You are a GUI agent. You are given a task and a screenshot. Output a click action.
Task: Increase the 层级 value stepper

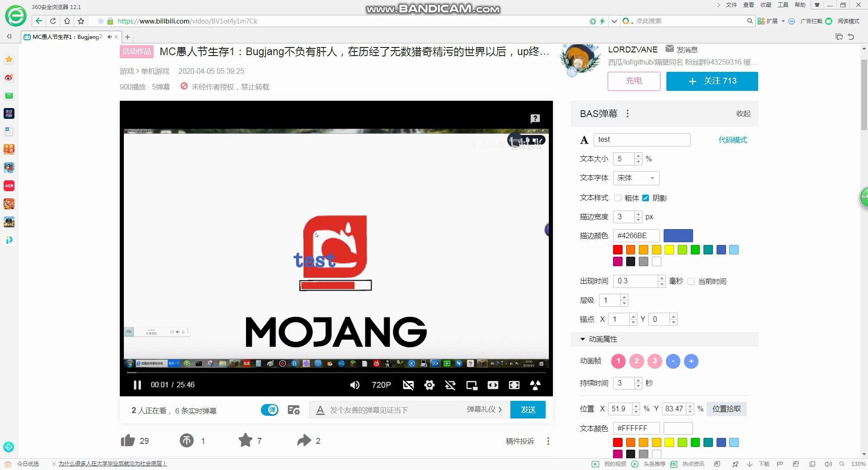tap(624, 297)
